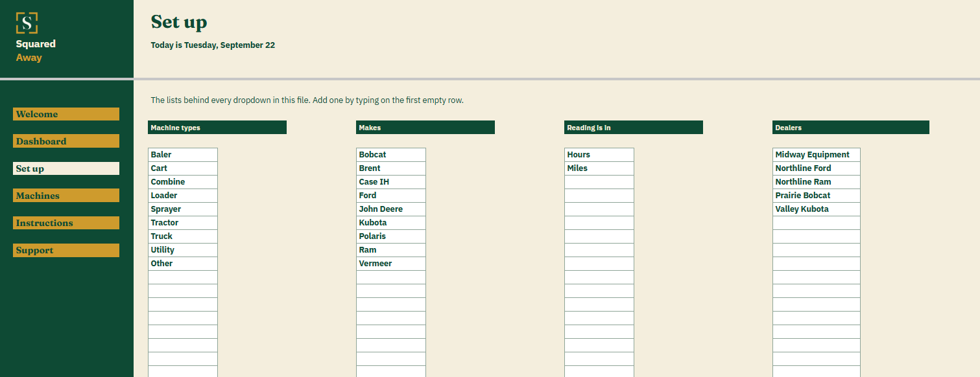Image resolution: width=980 pixels, height=377 pixels.
Task: Click the John Deere make cell
Action: point(391,209)
